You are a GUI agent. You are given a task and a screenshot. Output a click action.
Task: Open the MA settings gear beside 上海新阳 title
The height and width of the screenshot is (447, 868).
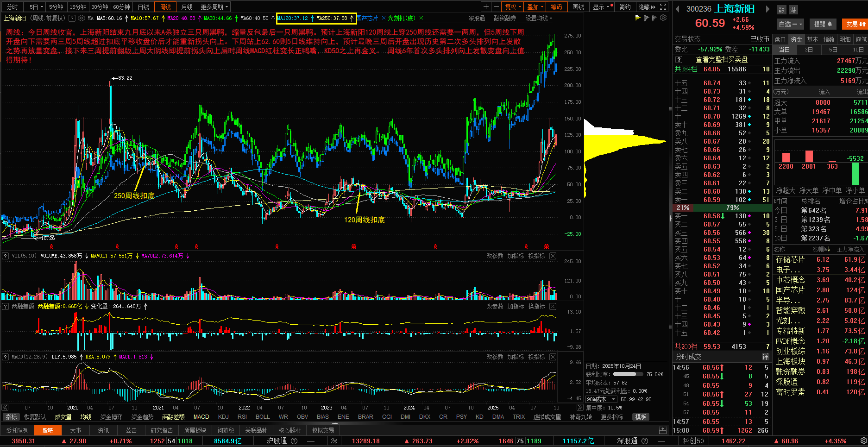(x=82, y=19)
